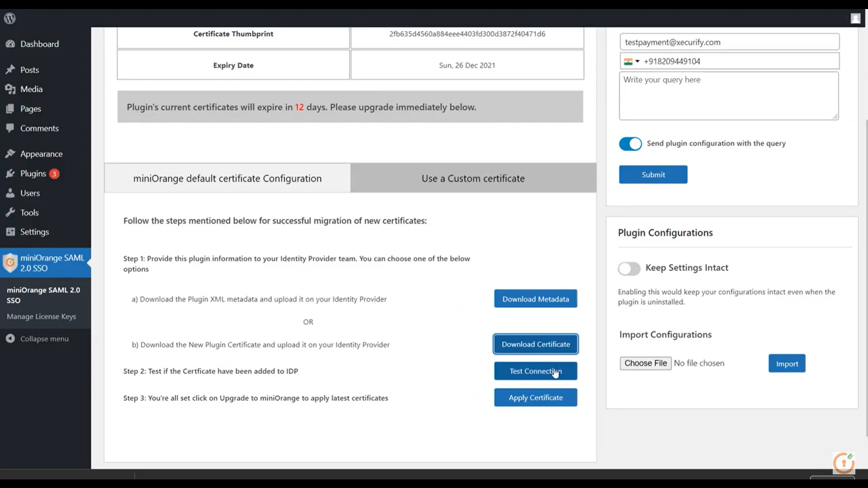Click the Write your query here textarea
This screenshot has height=488, width=868.
[x=729, y=96]
